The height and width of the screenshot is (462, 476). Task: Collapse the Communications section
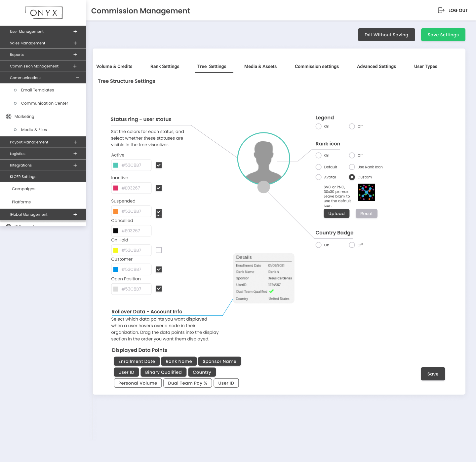click(77, 78)
